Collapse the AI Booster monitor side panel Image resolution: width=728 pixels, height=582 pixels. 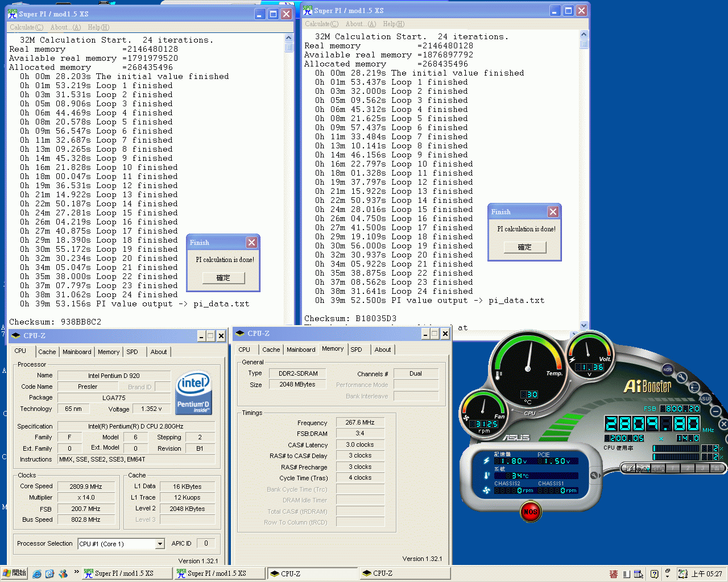pyautogui.click(x=595, y=475)
